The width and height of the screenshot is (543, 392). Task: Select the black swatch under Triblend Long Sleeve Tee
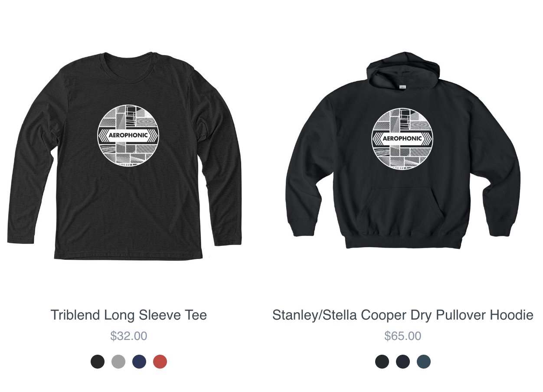98,361
